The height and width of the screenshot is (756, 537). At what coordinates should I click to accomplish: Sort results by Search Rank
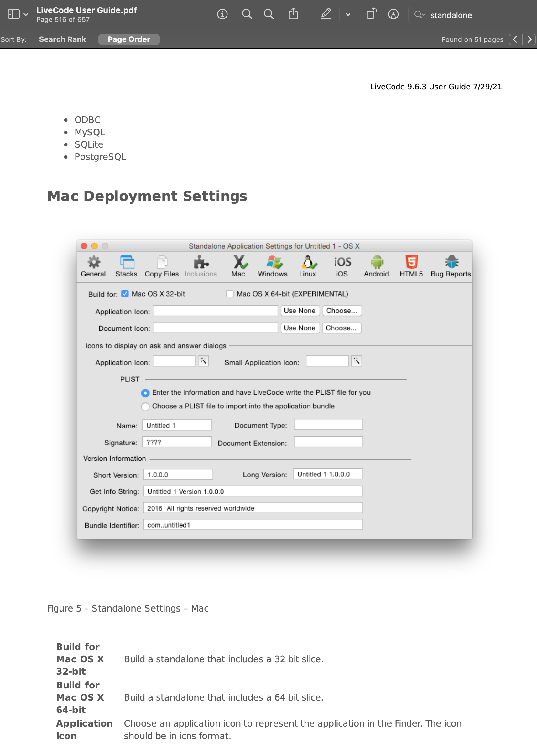click(62, 39)
